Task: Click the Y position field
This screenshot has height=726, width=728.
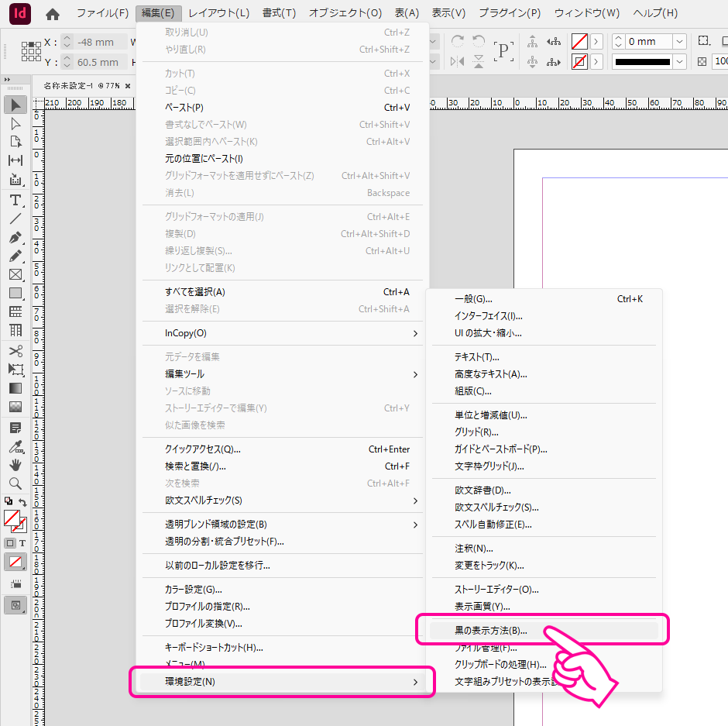Action: pos(100,62)
